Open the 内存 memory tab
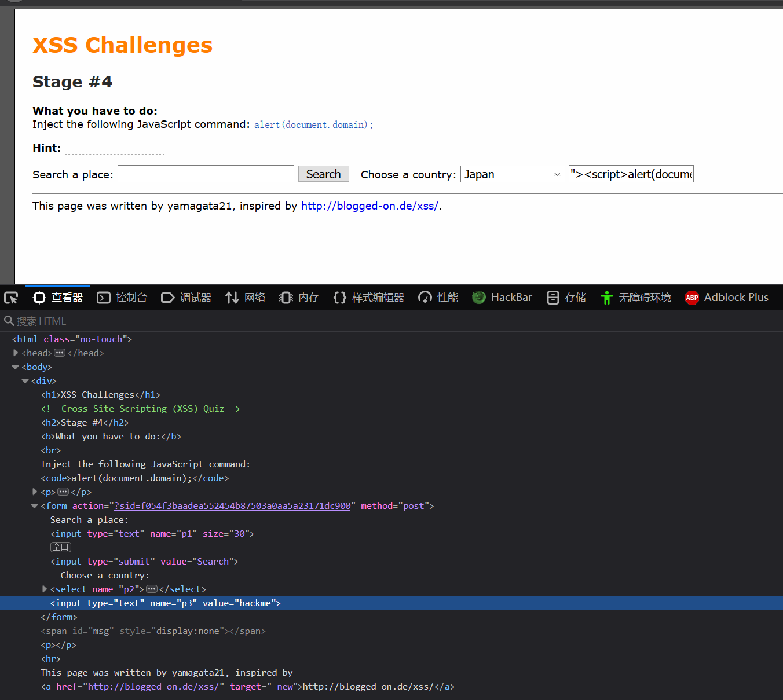 coord(299,298)
